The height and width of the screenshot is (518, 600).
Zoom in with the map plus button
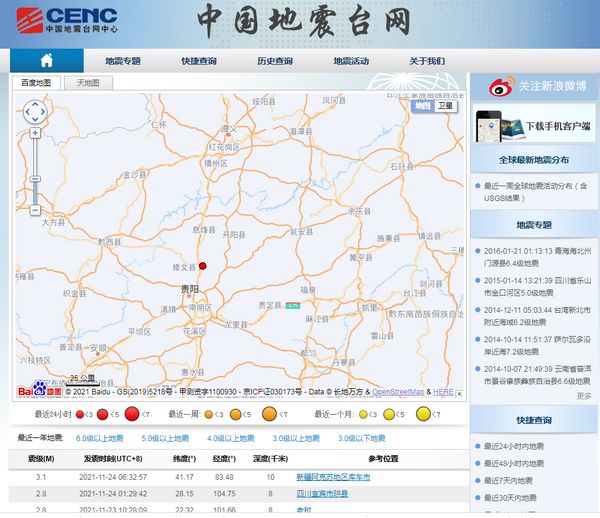coord(35,133)
